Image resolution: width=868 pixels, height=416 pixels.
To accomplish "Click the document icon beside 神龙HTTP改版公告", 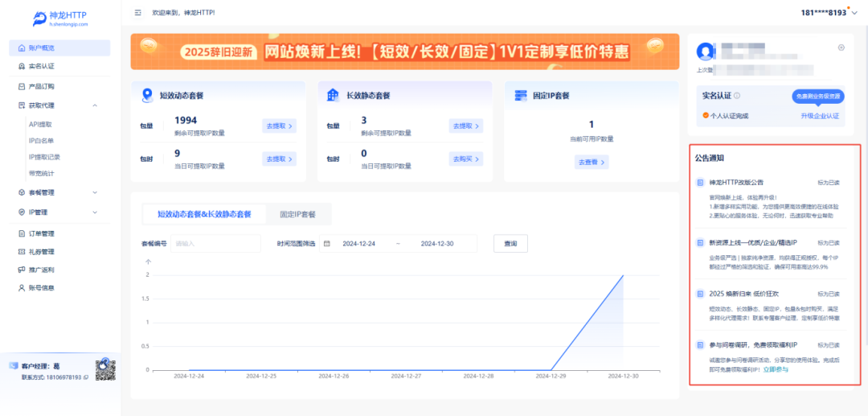I will [700, 182].
